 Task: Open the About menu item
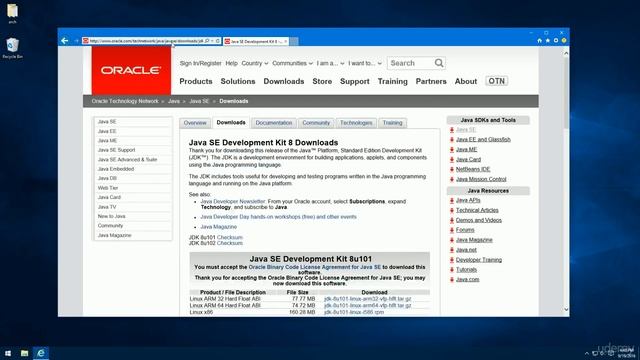pos(466,81)
